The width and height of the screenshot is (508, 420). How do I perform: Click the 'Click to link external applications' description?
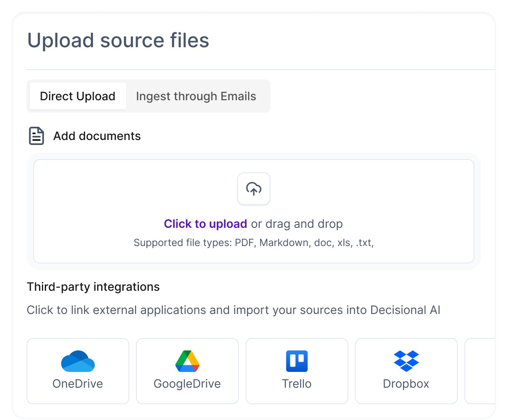(233, 310)
